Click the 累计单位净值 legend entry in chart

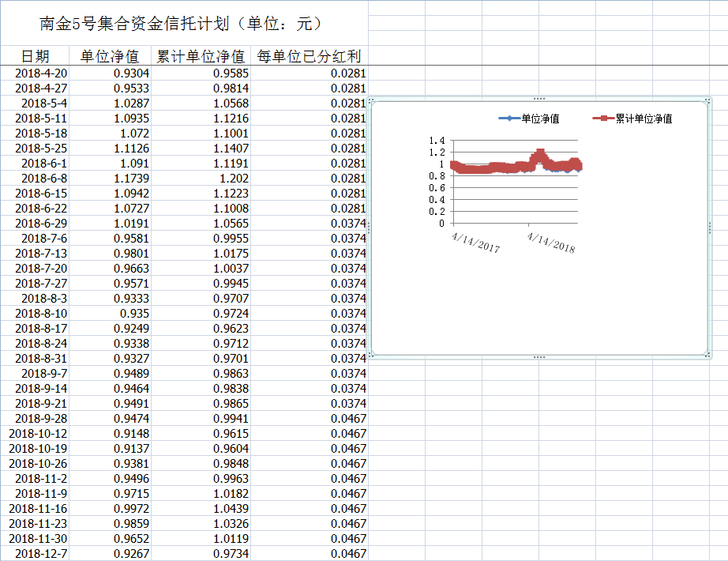click(x=632, y=119)
